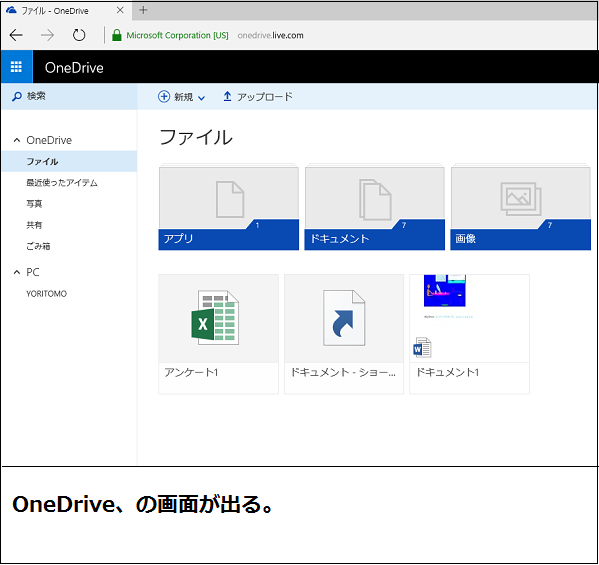Open the アプリ folder tile

(x=228, y=207)
